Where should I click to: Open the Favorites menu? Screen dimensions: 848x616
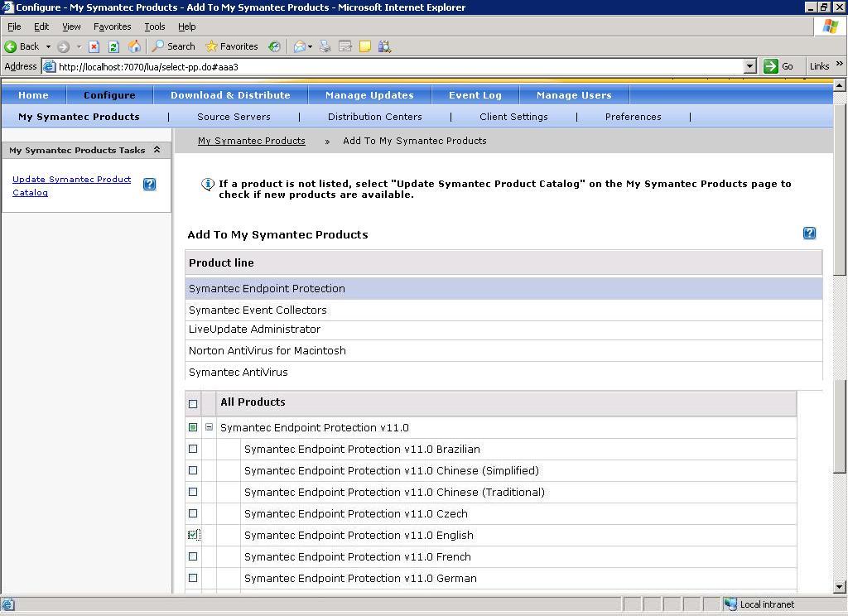[112, 26]
